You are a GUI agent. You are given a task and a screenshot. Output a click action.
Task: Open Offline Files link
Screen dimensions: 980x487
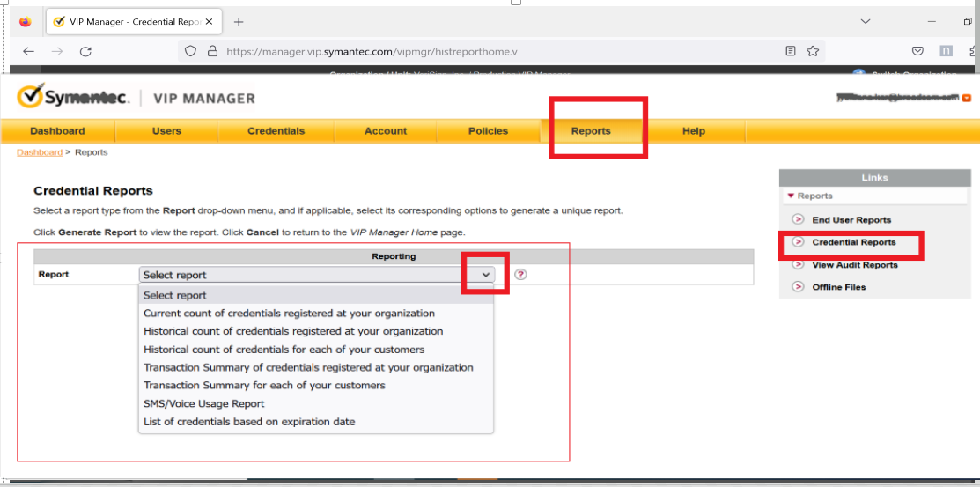(x=839, y=288)
